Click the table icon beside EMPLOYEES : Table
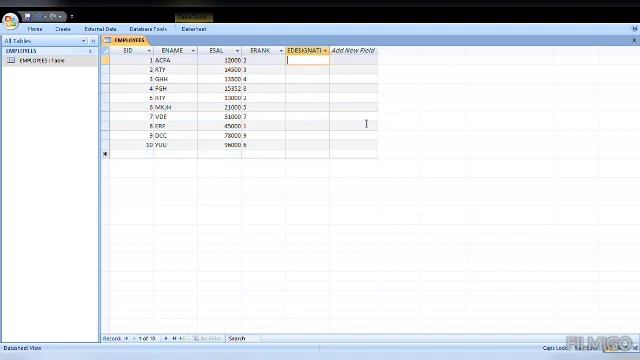The height and width of the screenshot is (360, 640). (x=11, y=60)
